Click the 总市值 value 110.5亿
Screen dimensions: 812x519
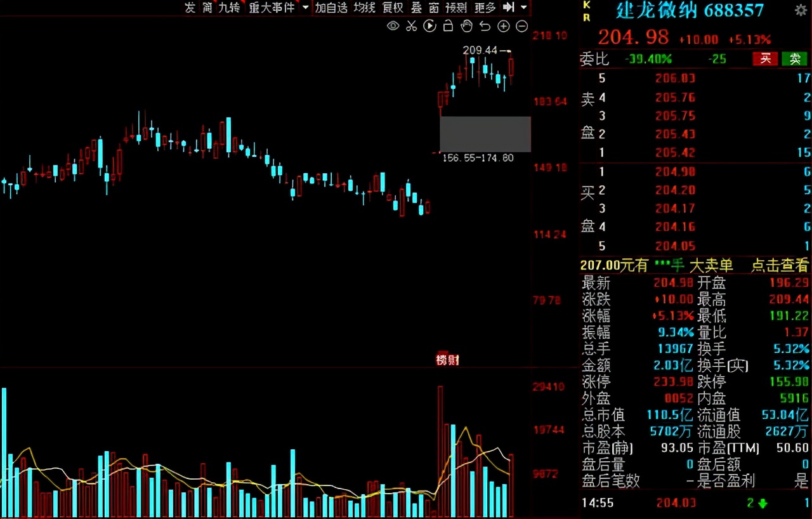pos(670,415)
